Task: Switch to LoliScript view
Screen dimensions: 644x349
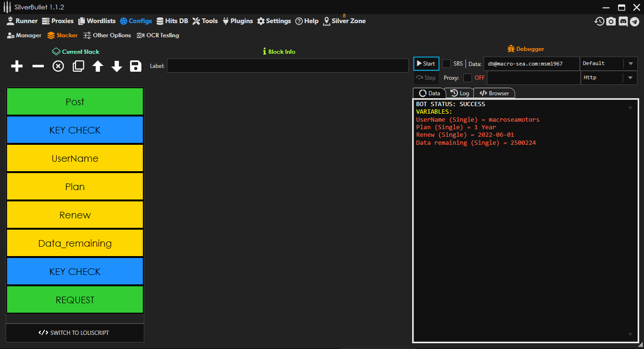Action: point(75,332)
